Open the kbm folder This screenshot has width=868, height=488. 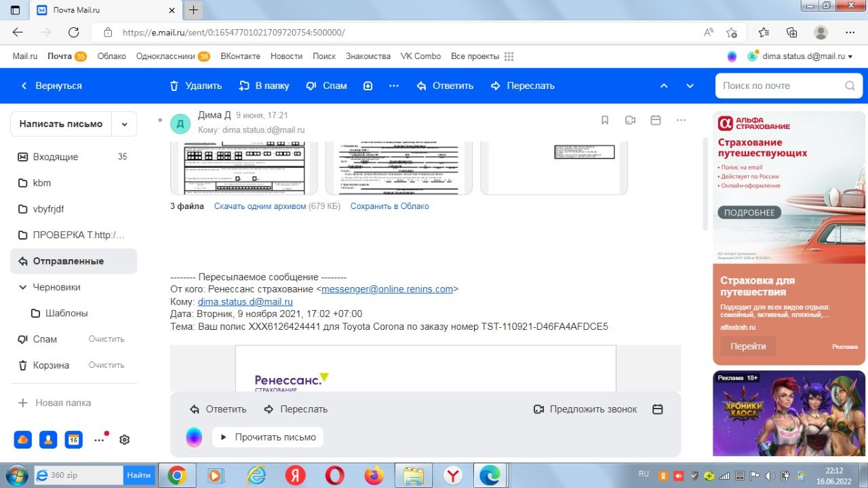[x=73, y=183]
